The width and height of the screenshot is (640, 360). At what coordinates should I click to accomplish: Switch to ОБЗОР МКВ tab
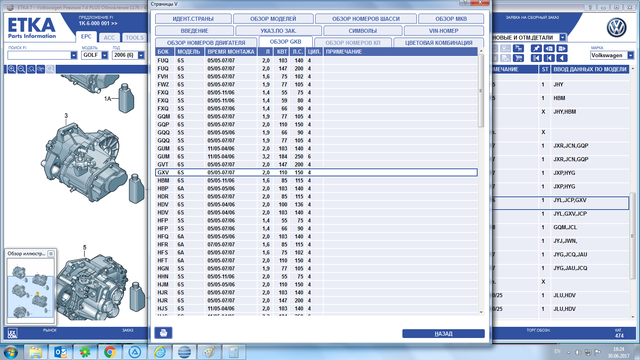(451, 19)
